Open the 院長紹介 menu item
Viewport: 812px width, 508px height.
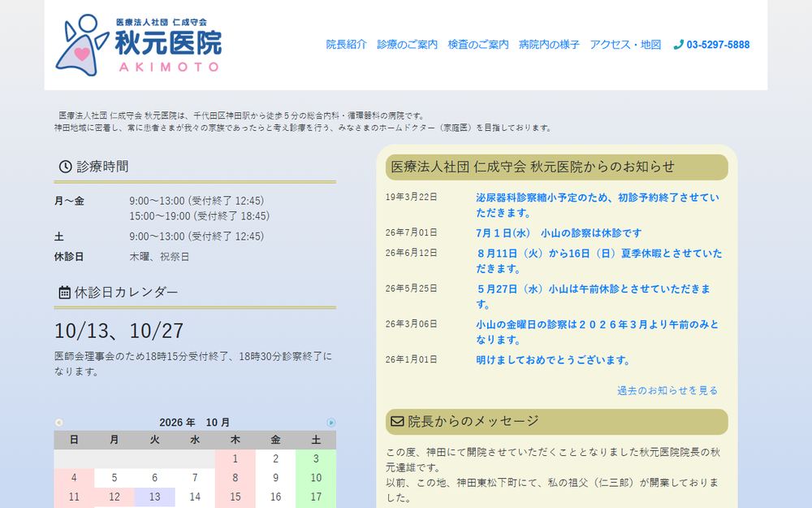(346, 45)
